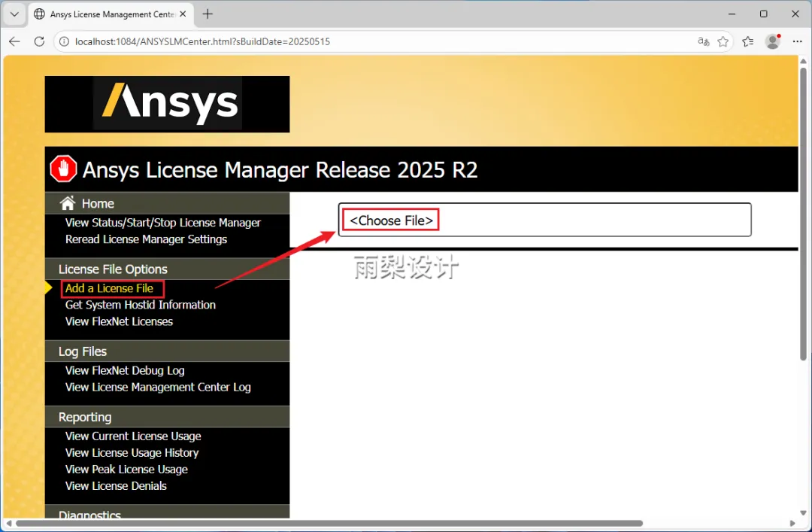Click the License File Options heading

click(x=113, y=269)
